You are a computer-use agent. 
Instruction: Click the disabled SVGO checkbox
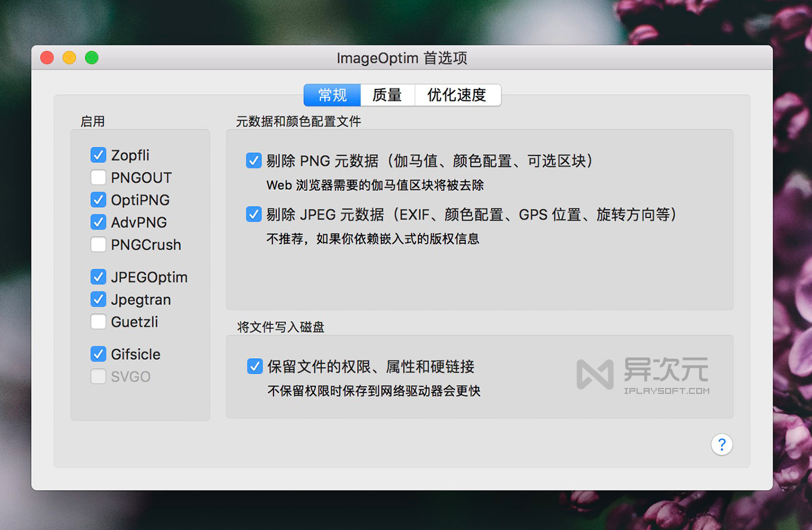99,377
